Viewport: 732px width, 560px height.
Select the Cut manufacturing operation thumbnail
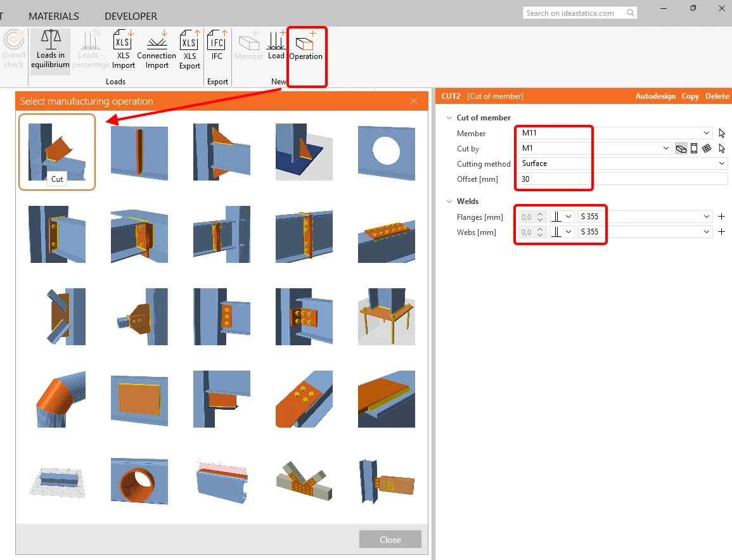(x=57, y=152)
